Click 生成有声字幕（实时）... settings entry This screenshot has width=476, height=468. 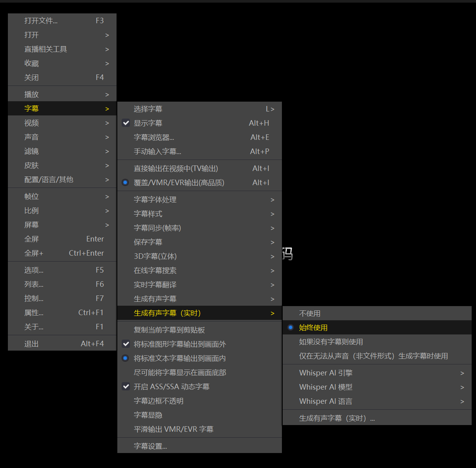tap(337, 418)
